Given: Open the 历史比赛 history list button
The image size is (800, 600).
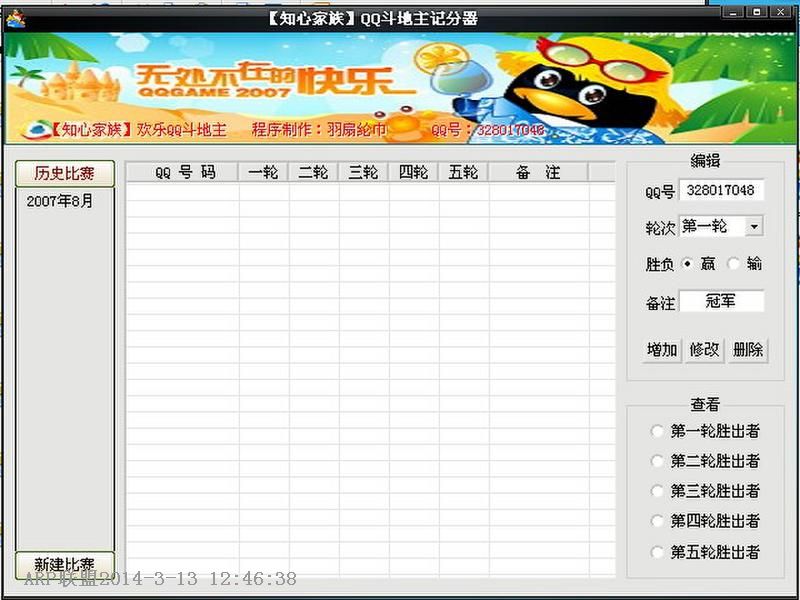Looking at the screenshot, I should tap(65, 173).
